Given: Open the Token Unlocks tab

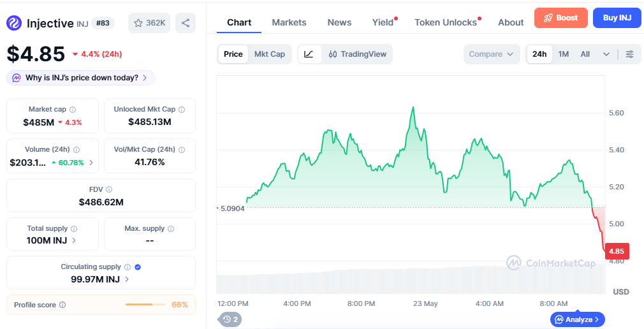Looking at the screenshot, I should tap(446, 22).
